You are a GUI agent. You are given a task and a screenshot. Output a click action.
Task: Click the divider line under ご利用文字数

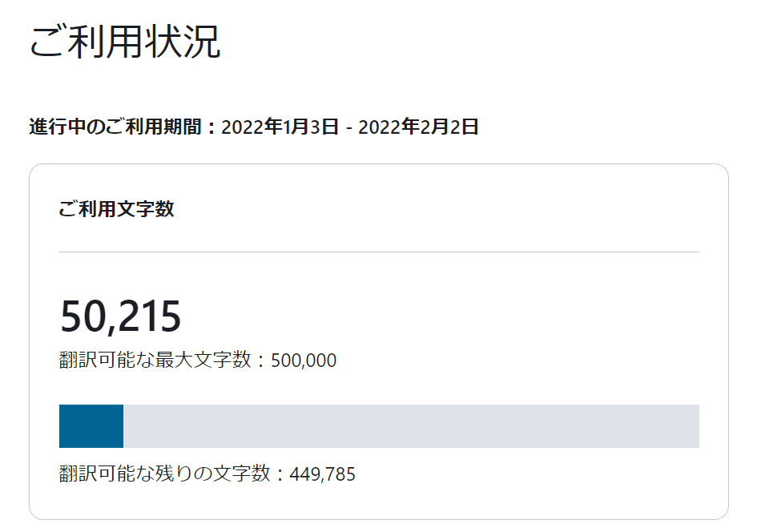pyautogui.click(x=379, y=252)
